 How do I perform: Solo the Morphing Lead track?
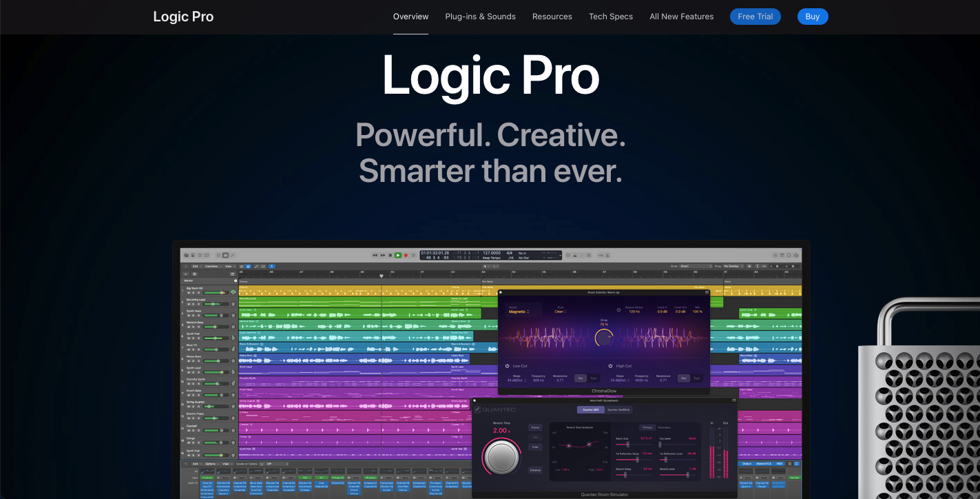(194, 304)
